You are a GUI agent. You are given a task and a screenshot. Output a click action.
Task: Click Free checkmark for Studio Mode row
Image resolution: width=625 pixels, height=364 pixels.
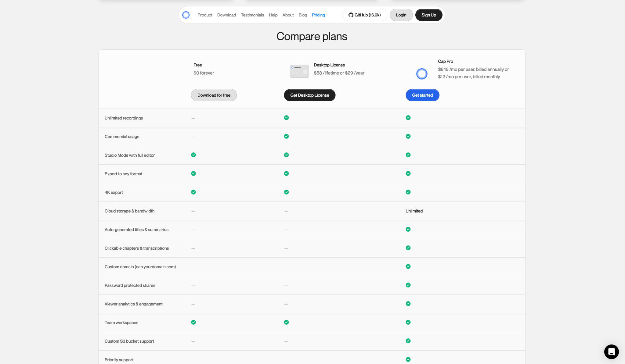coord(193,155)
